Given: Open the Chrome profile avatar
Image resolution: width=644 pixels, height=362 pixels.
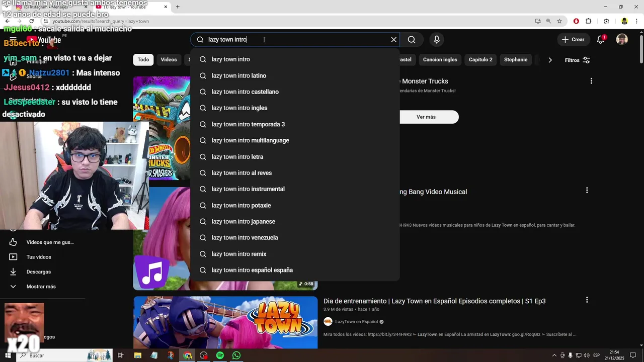Looking at the screenshot, I should [624, 21].
